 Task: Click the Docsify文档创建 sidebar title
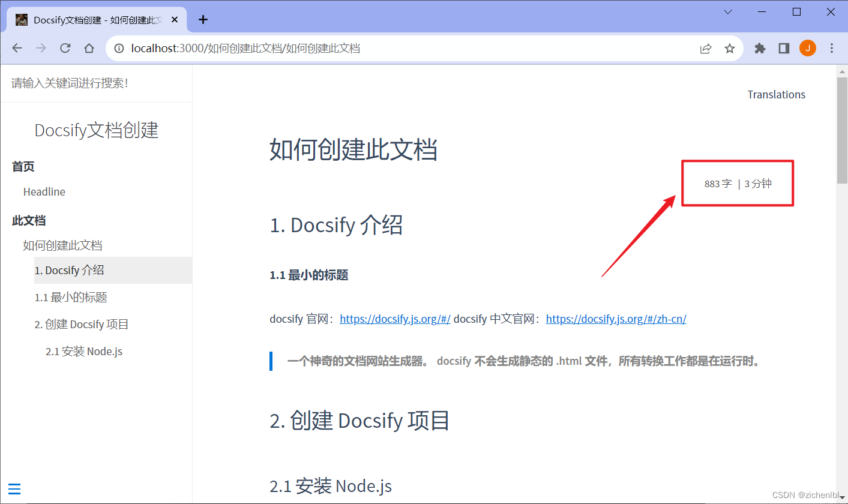(97, 130)
